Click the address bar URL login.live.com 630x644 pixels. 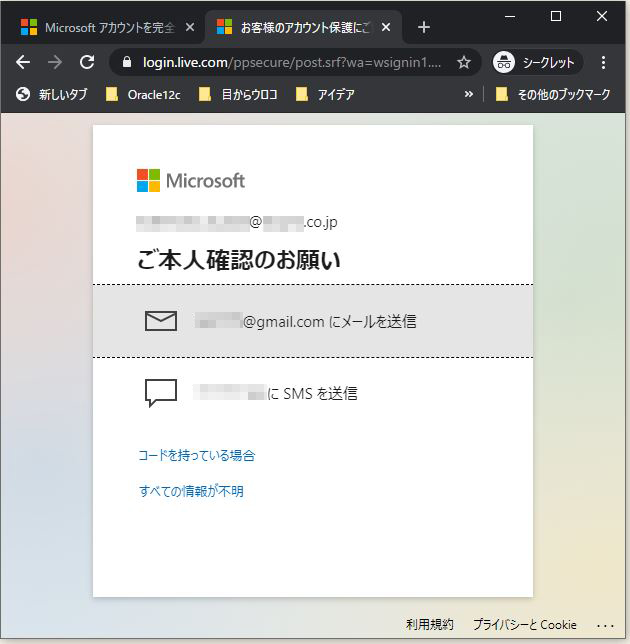tap(292, 62)
